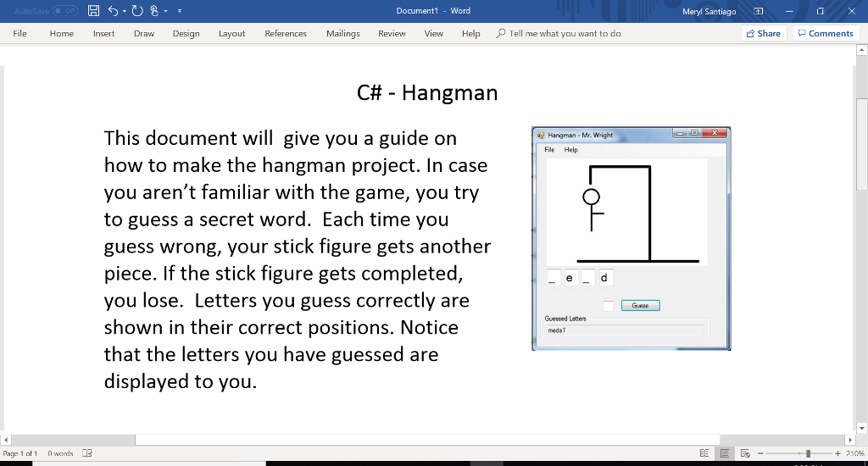Viewport: 868px width, 466px height.
Task: Click the horizontal scrollbar left arrow
Action: [6, 440]
